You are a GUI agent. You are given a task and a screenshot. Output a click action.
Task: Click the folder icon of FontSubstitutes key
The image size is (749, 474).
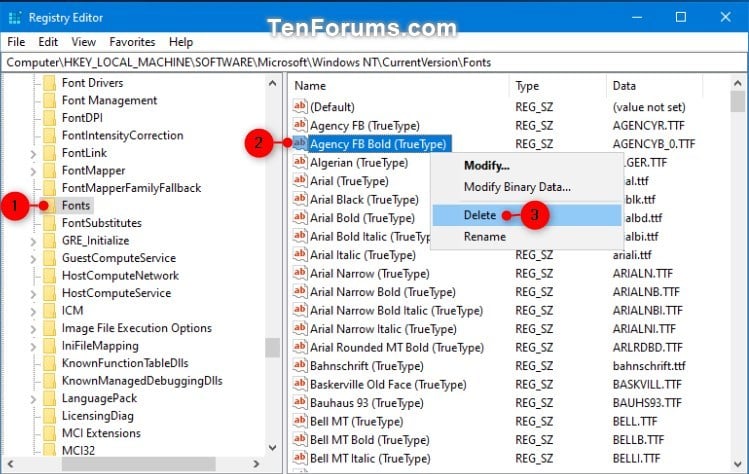click(49, 223)
